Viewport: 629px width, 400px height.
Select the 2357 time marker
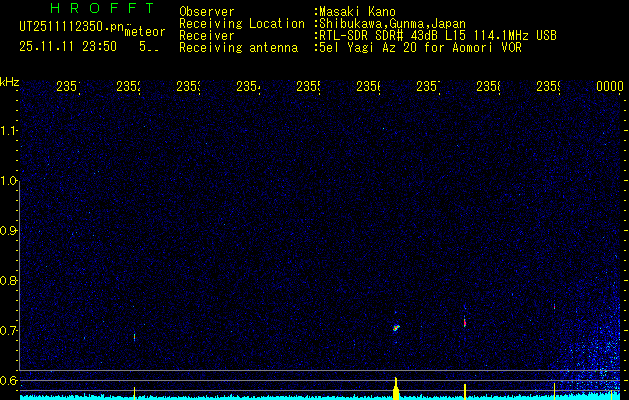pyautogui.click(x=428, y=87)
